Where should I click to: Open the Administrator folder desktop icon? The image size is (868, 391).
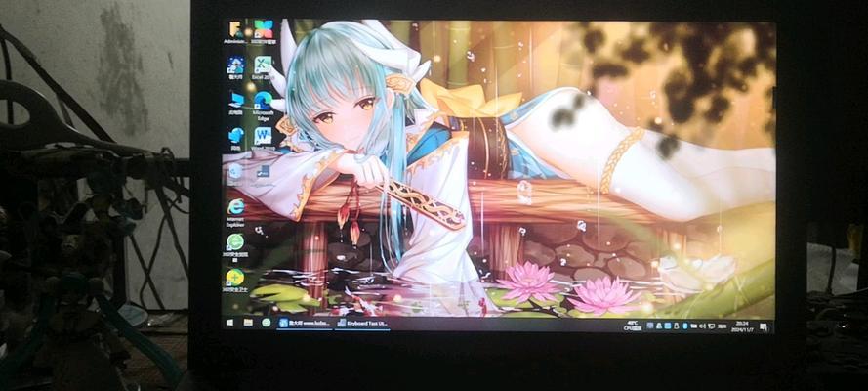(234, 31)
